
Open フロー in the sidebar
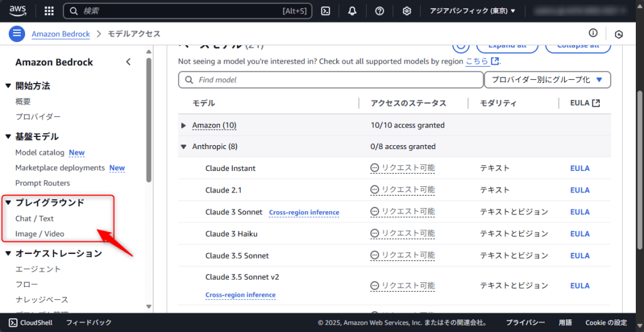tap(26, 284)
